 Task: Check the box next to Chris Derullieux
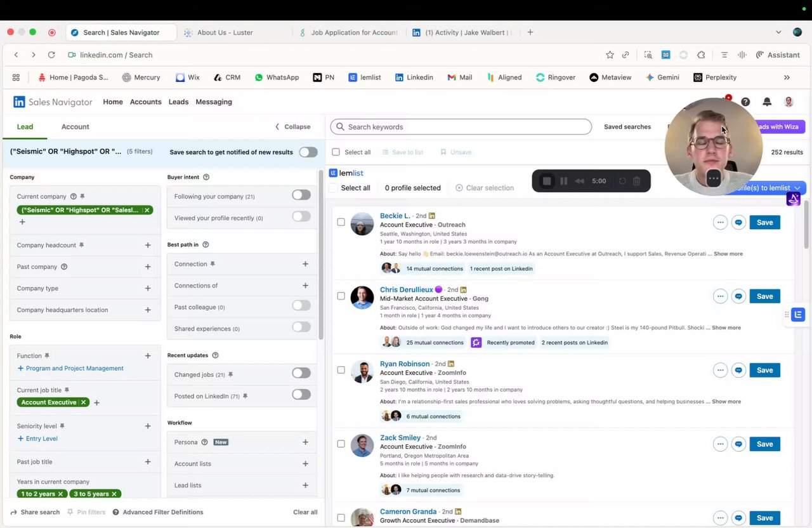341,296
